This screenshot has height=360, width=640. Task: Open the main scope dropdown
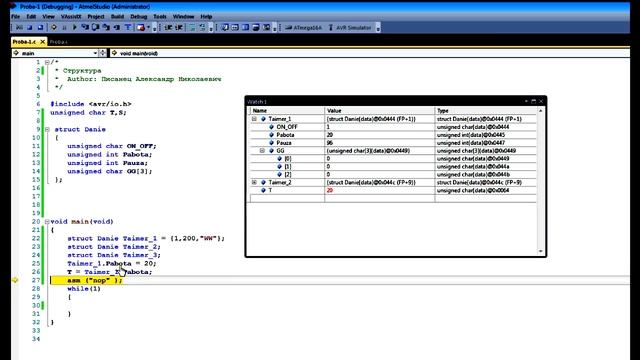tap(95, 53)
